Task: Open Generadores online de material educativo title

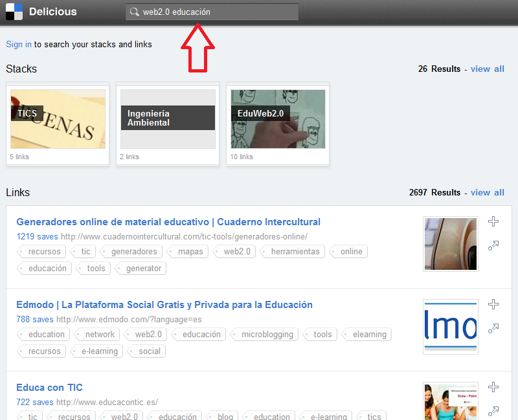Action: point(168,222)
